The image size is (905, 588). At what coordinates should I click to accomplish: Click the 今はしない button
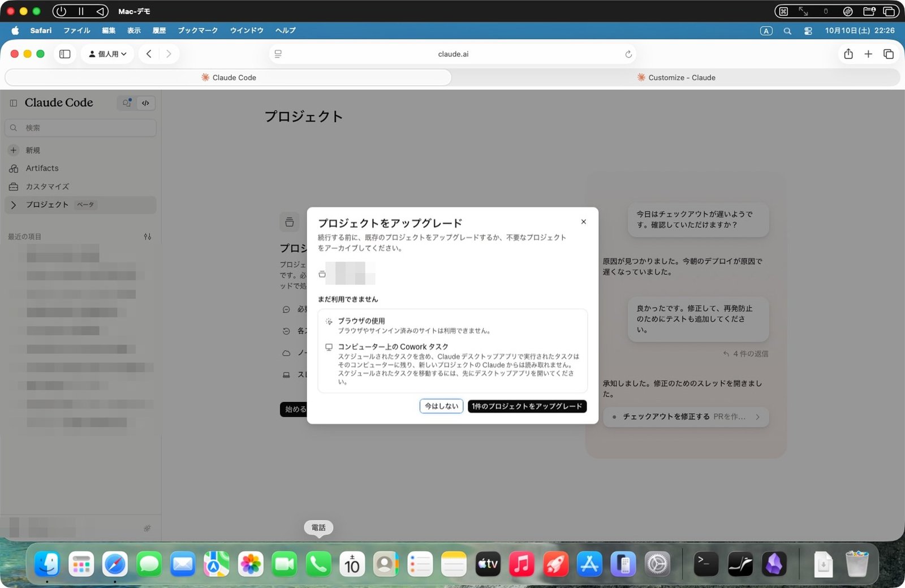(441, 406)
